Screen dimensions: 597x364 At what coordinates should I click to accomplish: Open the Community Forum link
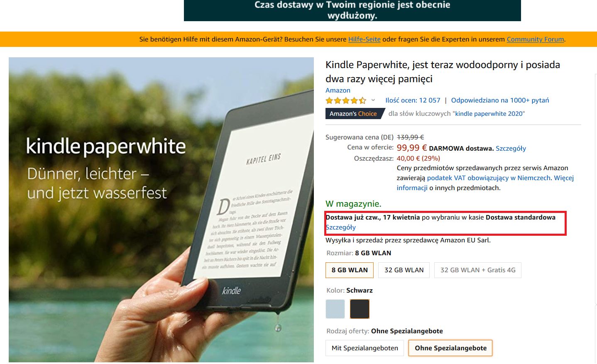click(x=535, y=39)
